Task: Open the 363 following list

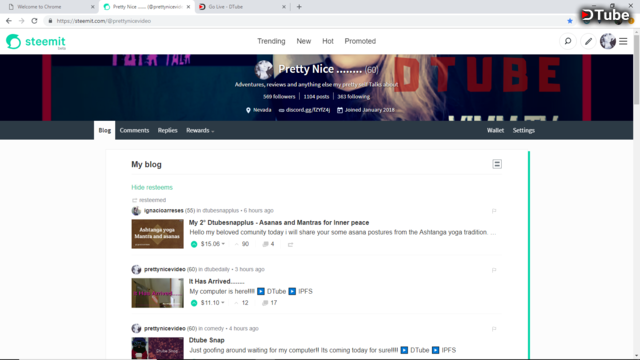Action: coord(353,97)
